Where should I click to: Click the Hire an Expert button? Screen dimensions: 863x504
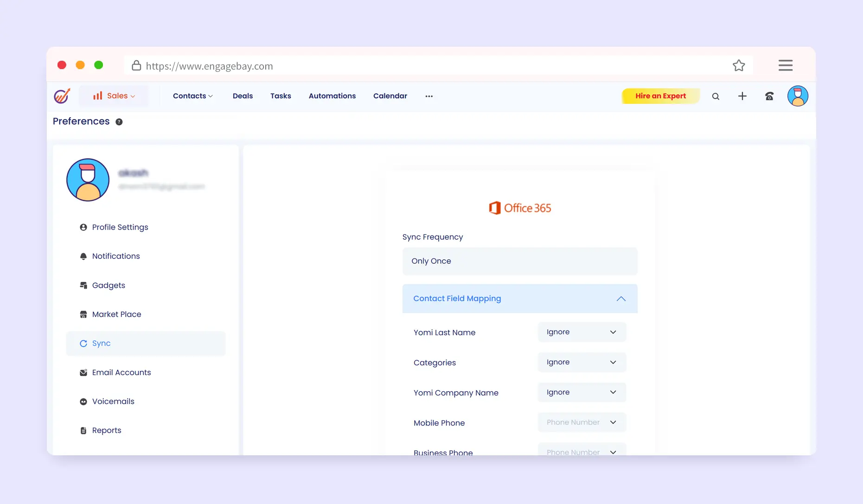click(x=660, y=96)
